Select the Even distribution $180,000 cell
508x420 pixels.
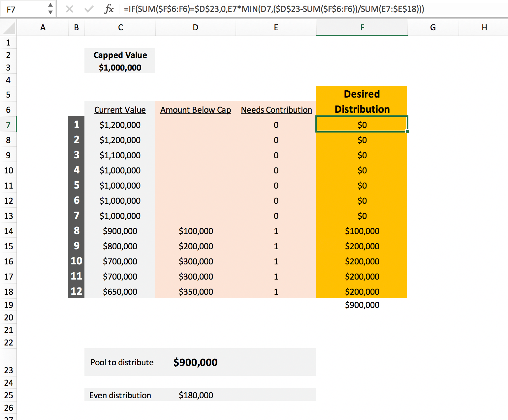coord(195,395)
